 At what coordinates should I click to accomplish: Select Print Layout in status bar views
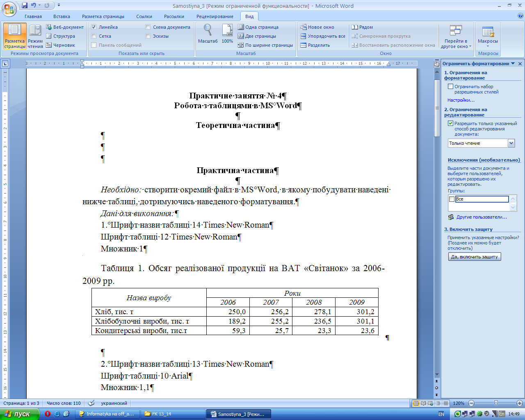click(416, 403)
